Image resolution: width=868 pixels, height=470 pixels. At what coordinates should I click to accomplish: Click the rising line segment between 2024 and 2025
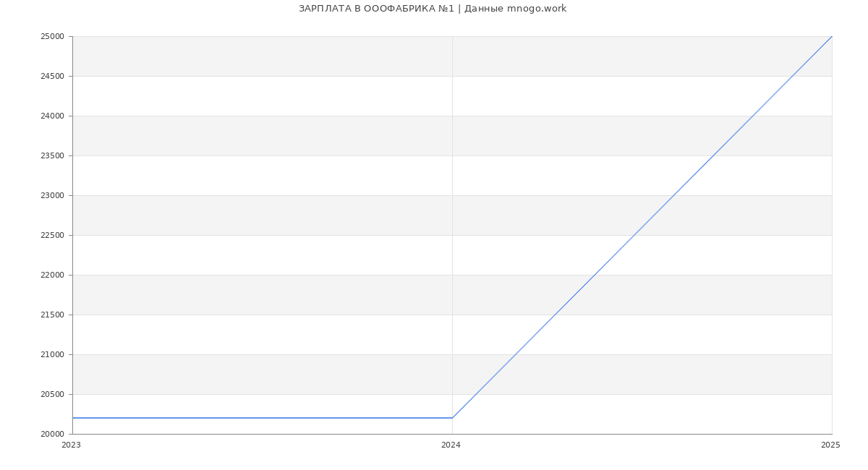642,227
